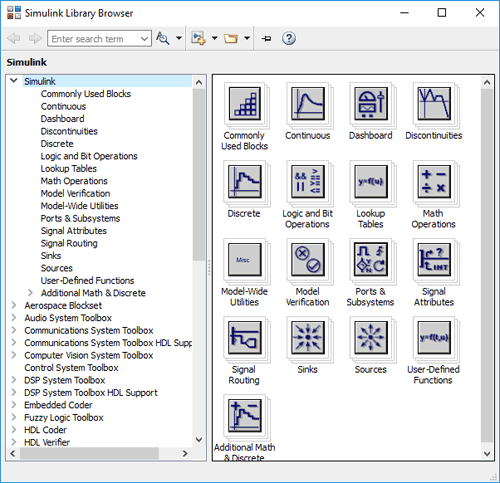Viewport: 500px width, 483px height.
Task: Select Signal Routing in the tree
Action: tap(69, 243)
